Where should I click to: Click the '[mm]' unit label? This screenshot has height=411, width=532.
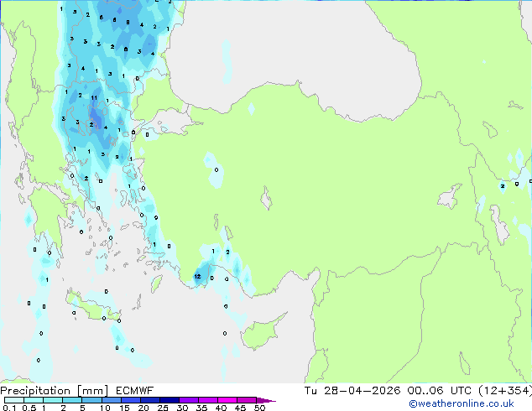pyautogui.click(x=92, y=391)
